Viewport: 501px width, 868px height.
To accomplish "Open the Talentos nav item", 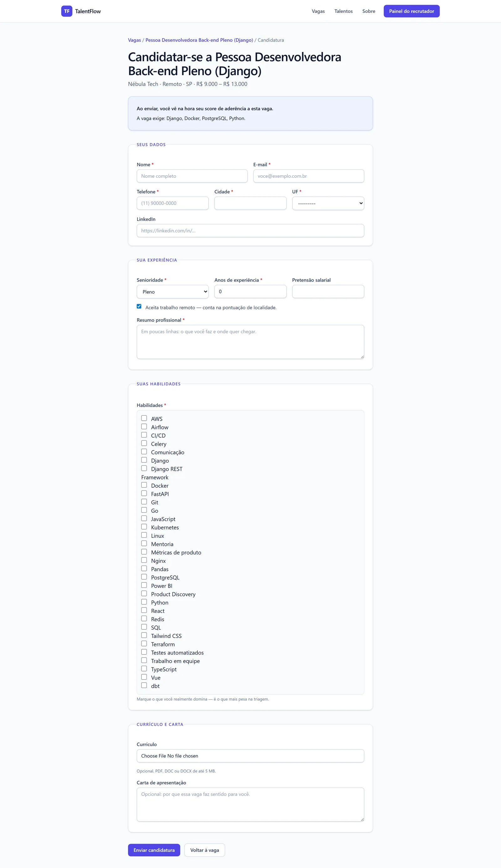I will [343, 11].
